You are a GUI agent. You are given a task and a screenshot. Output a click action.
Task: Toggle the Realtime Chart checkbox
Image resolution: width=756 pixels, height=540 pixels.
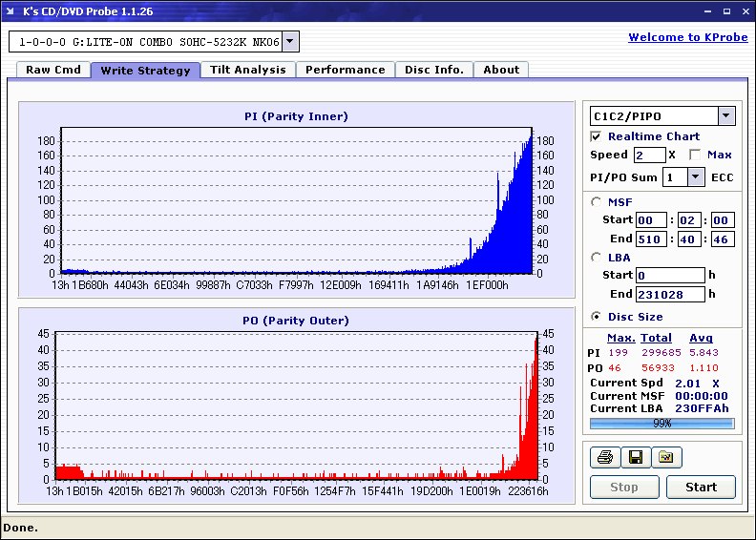coord(596,136)
